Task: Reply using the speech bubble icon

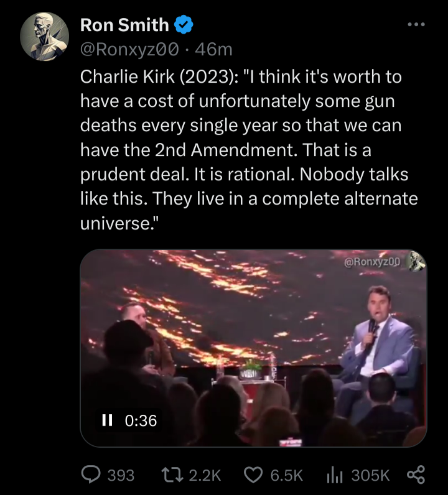Action: pos(92,475)
